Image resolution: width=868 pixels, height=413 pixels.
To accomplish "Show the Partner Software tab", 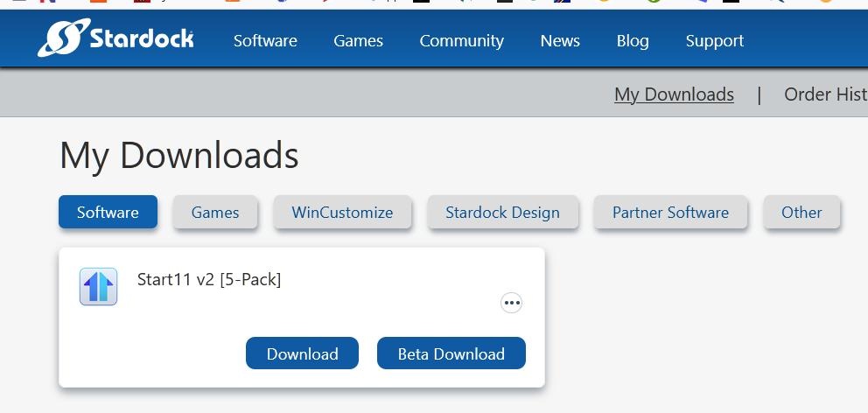I will coord(670,213).
